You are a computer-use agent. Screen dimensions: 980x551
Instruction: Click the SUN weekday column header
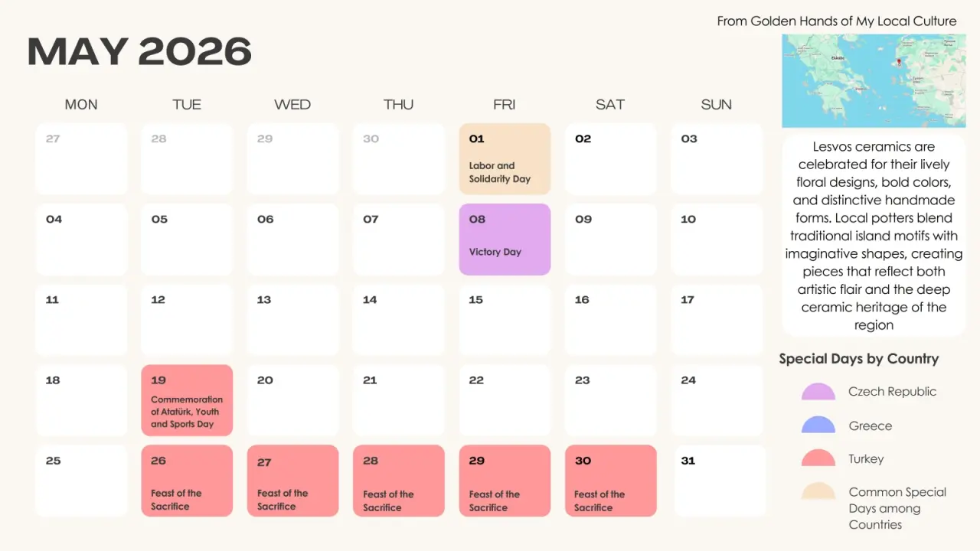tap(716, 105)
